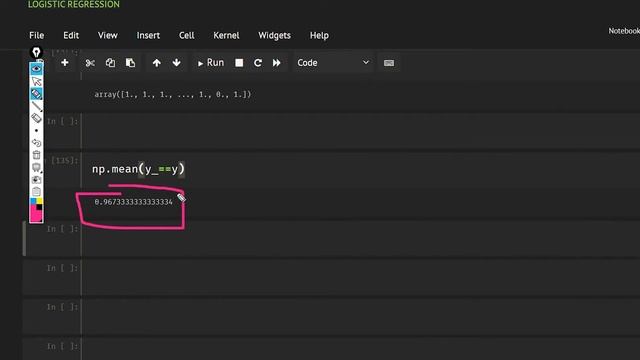The height and width of the screenshot is (360, 640).
Task: Pick the black color swatch
Action: coord(40,207)
